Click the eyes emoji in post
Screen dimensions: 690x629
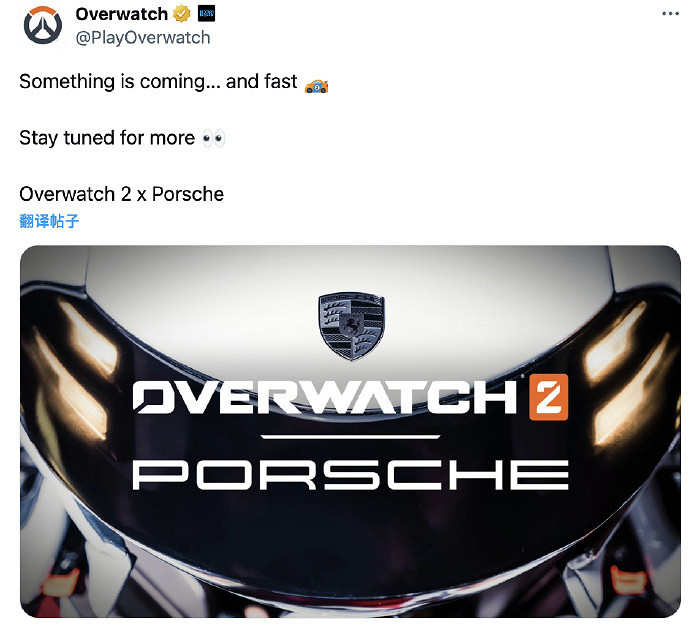(213, 138)
